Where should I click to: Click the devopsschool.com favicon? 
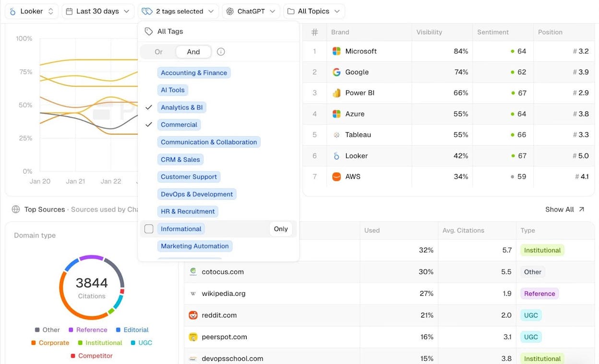click(x=193, y=359)
